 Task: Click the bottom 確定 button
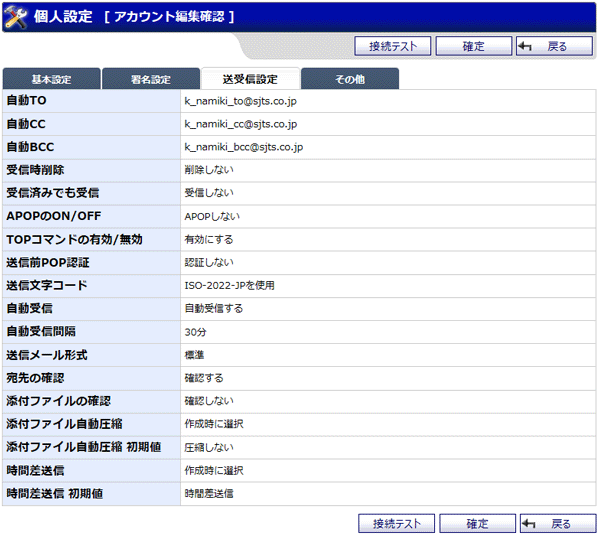[x=477, y=523]
